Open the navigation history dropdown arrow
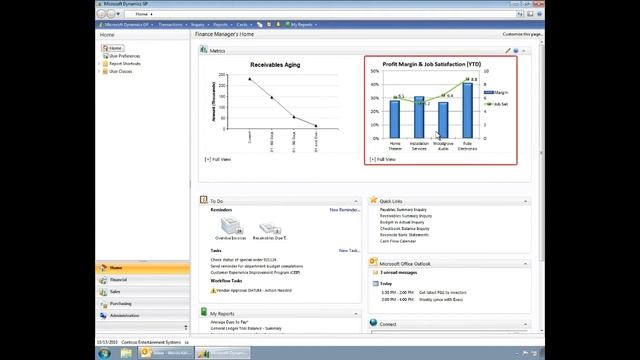The image size is (640, 360). tap(118, 14)
